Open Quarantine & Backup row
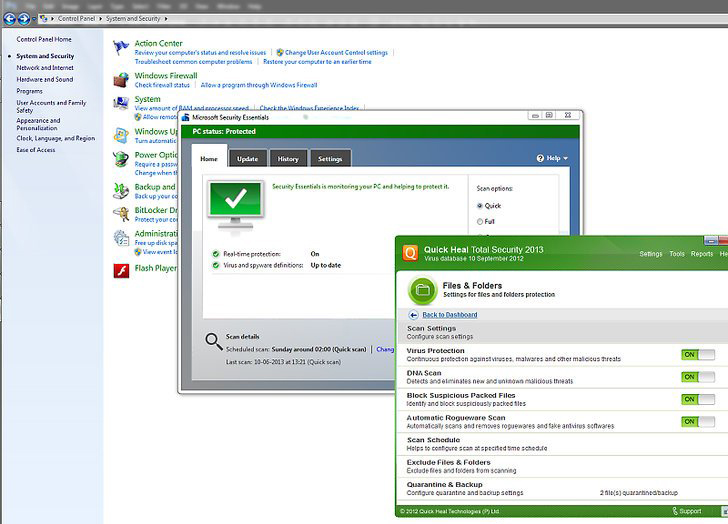The image size is (728, 524). click(x=562, y=489)
